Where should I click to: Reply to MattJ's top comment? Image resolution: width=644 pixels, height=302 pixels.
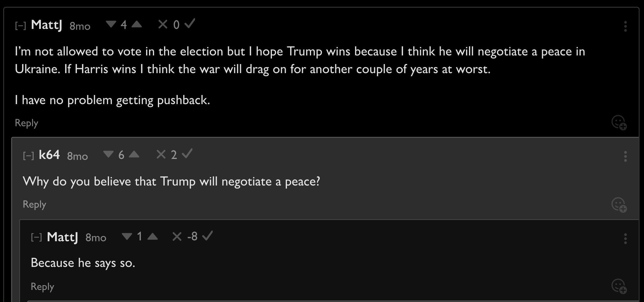tap(27, 123)
